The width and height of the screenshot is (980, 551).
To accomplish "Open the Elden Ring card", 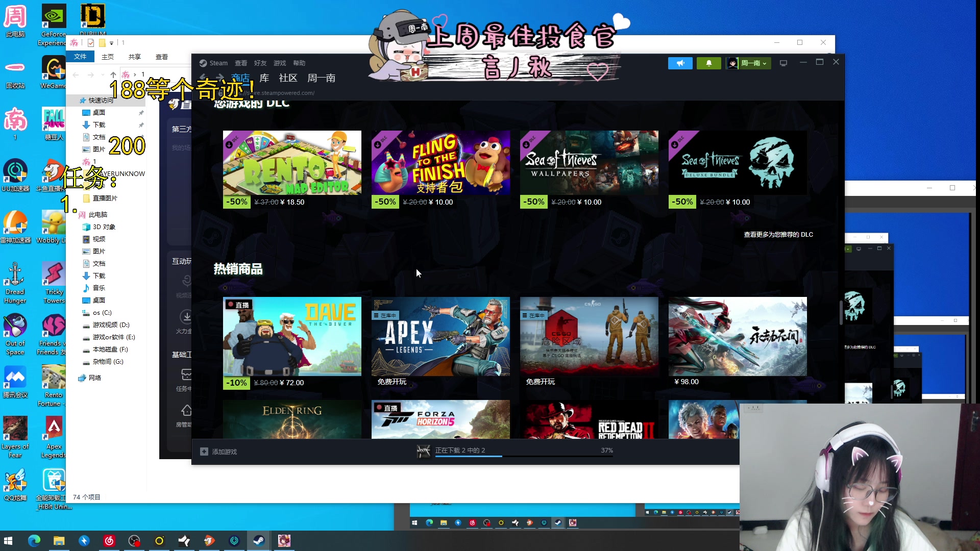I will (292, 419).
